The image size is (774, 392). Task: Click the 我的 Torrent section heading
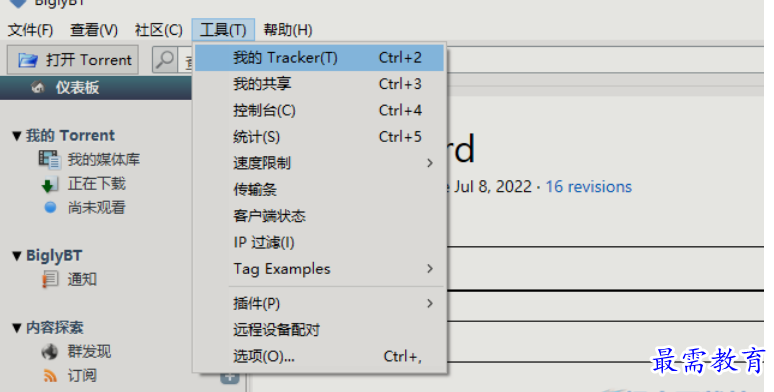(x=70, y=135)
